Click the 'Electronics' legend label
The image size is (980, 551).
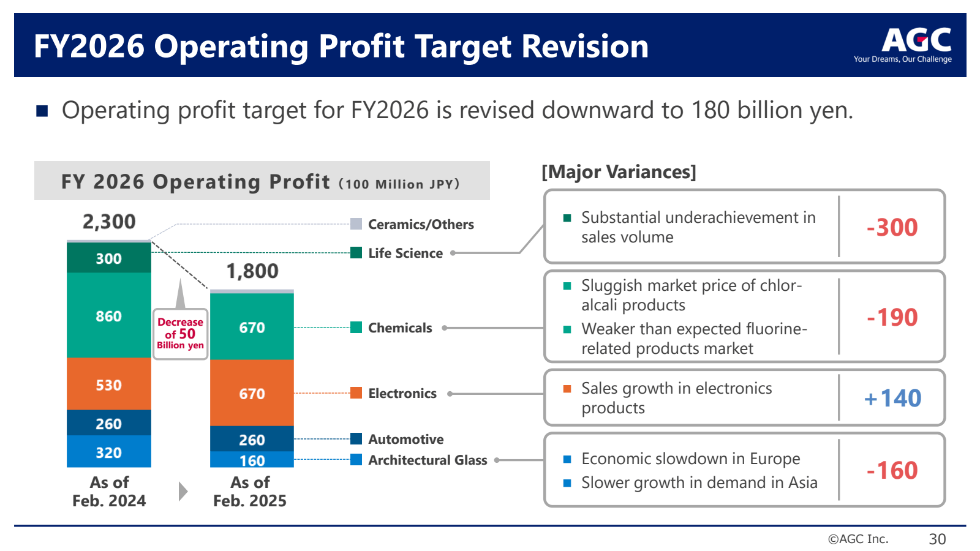click(x=402, y=393)
